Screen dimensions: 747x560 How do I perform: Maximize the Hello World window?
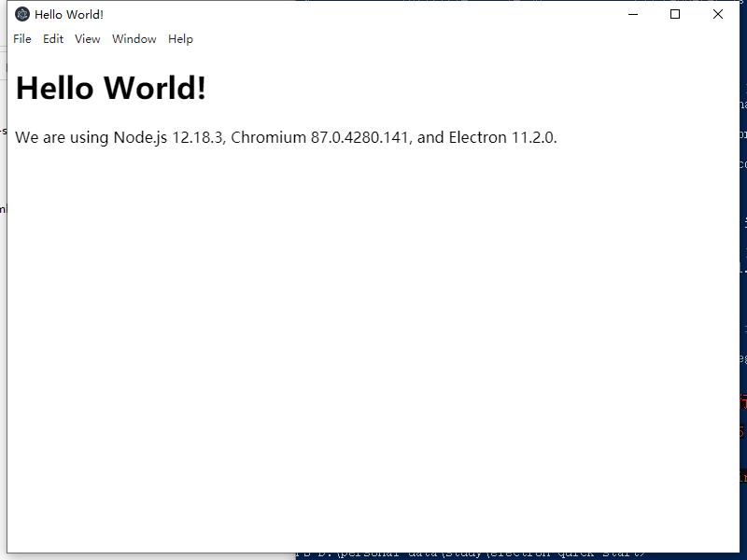pos(675,14)
